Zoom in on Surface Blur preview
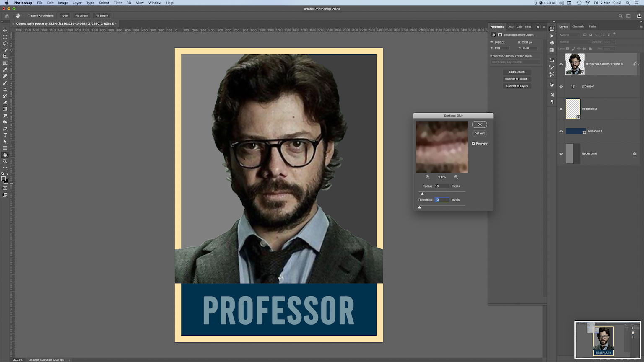This screenshot has height=362, width=644. (456, 177)
